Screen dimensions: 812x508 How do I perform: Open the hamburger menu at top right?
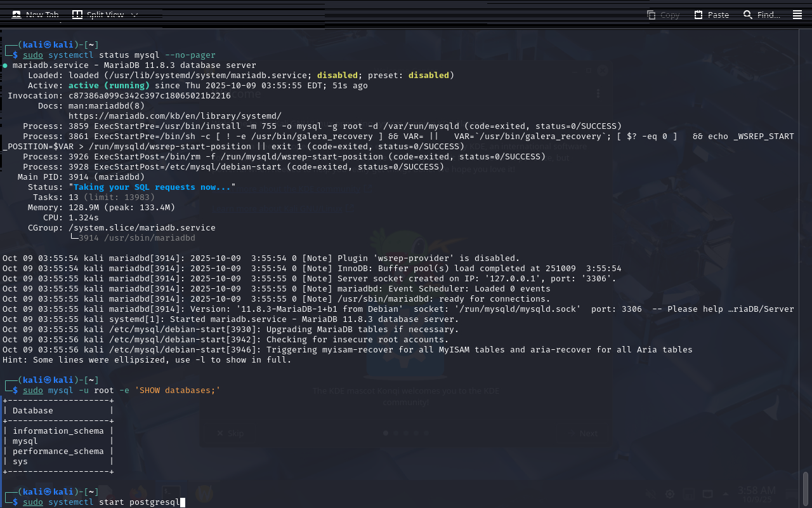pos(797,15)
